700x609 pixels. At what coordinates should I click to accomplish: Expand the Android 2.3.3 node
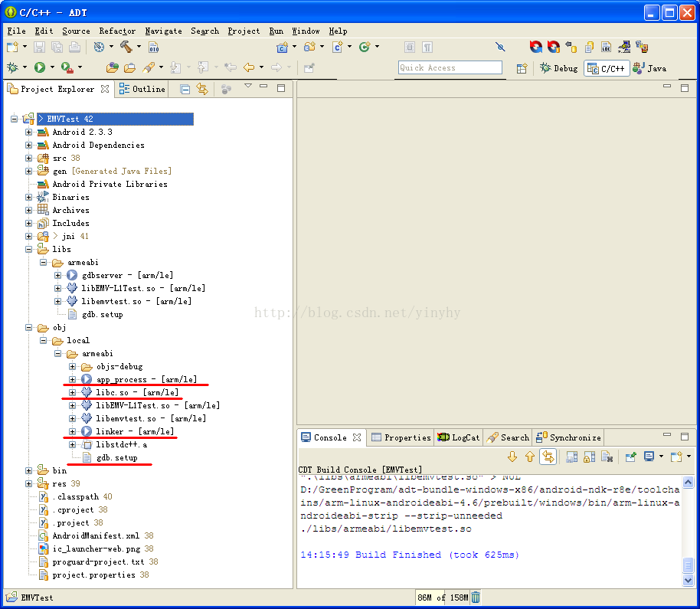[28, 132]
